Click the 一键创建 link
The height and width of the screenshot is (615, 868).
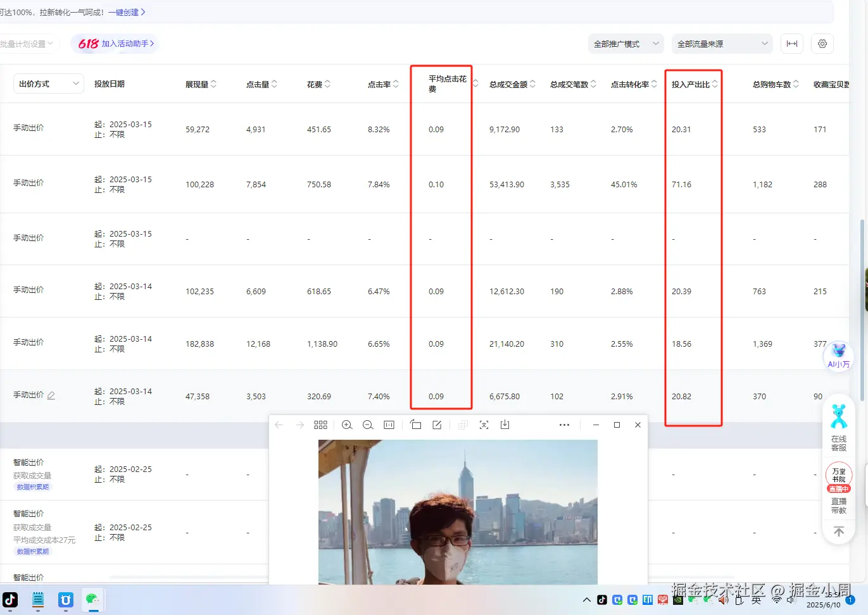coord(127,12)
